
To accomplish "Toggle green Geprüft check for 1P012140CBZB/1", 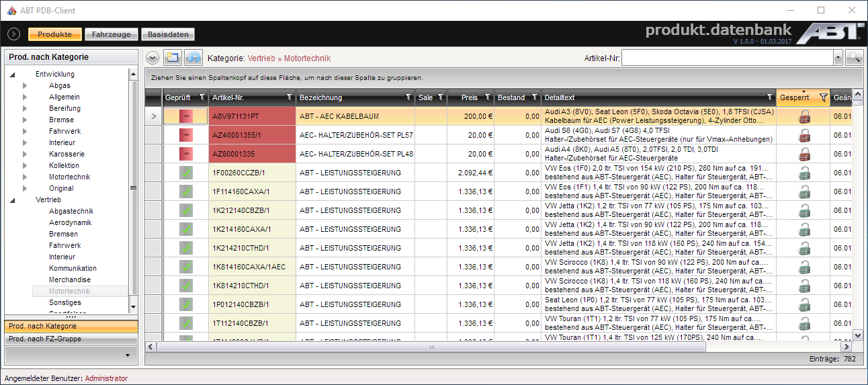I will click(185, 304).
